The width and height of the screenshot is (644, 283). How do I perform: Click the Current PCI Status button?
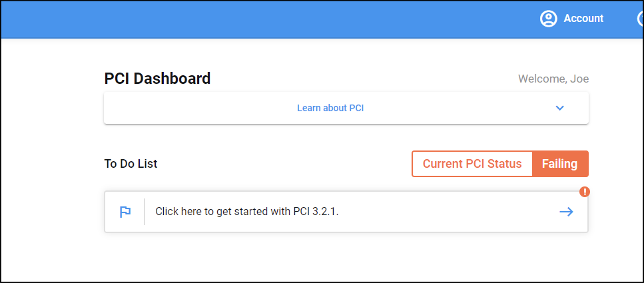[x=472, y=164]
